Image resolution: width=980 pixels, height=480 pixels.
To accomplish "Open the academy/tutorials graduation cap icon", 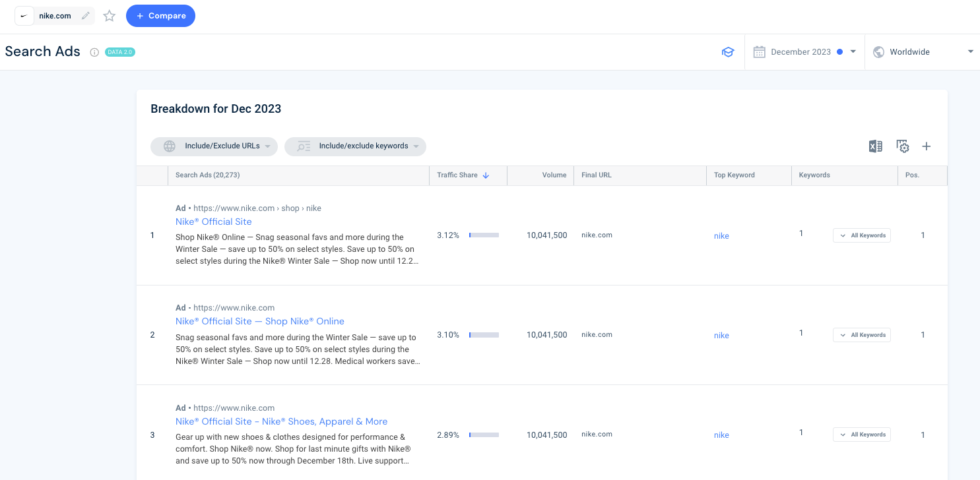I will click(x=728, y=51).
